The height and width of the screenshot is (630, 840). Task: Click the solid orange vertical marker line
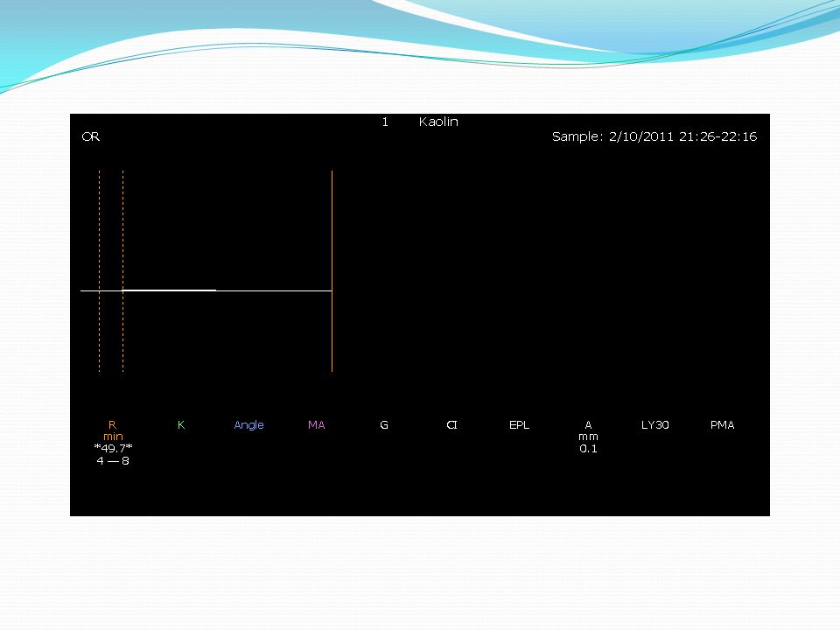coord(332,271)
